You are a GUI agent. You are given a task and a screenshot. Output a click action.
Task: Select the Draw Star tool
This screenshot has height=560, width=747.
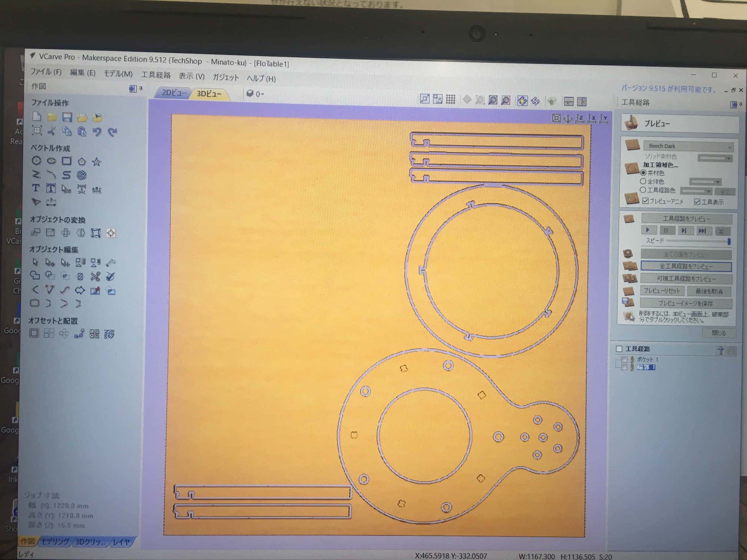click(x=96, y=162)
